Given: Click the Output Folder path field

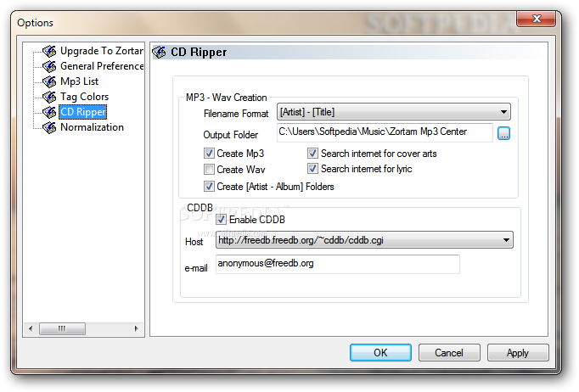Looking at the screenshot, I should click(385, 132).
